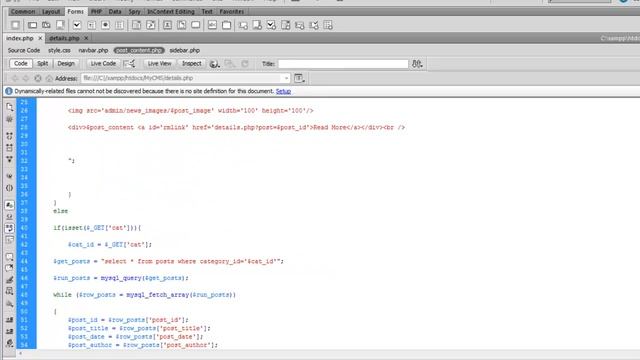Open Documents icon in coding toolbar

9,107
